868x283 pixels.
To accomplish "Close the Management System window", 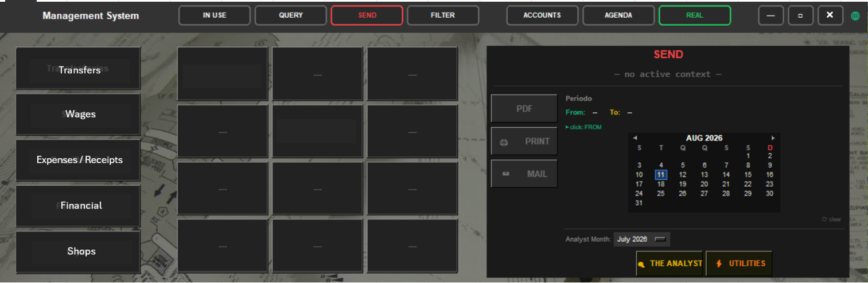I will 830,15.
